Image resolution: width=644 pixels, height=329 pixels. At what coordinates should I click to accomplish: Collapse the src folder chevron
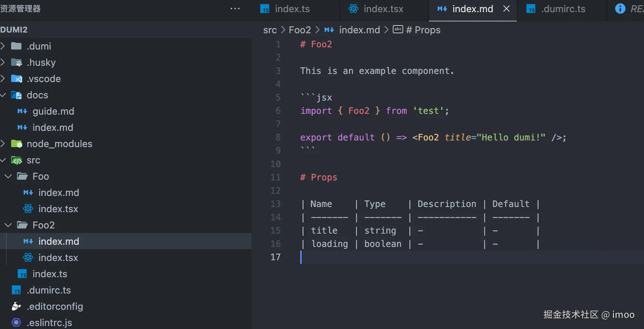3,160
